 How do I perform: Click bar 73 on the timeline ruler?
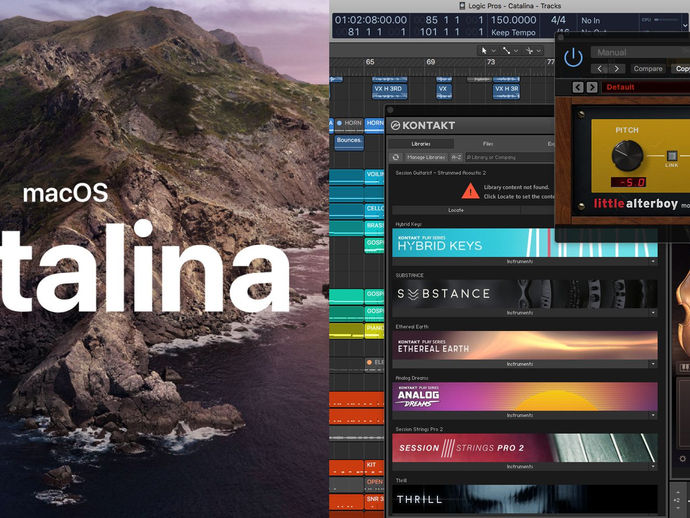(x=491, y=62)
